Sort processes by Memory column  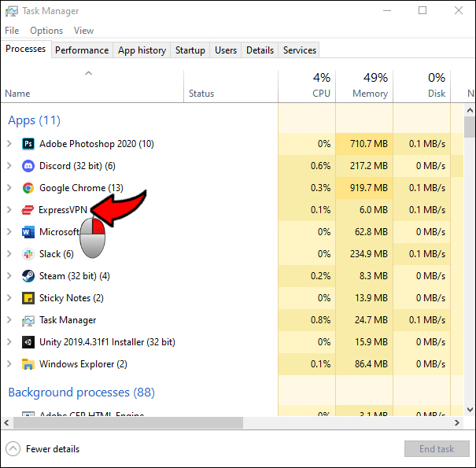tap(364, 86)
